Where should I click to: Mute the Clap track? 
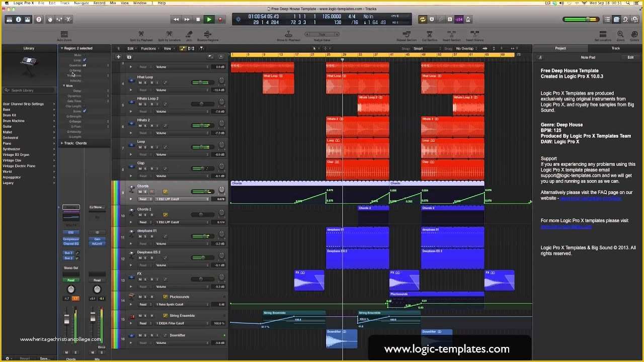click(140, 169)
